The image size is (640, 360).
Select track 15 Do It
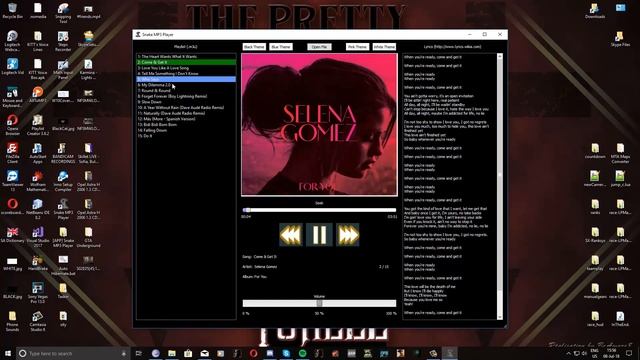[186, 136]
